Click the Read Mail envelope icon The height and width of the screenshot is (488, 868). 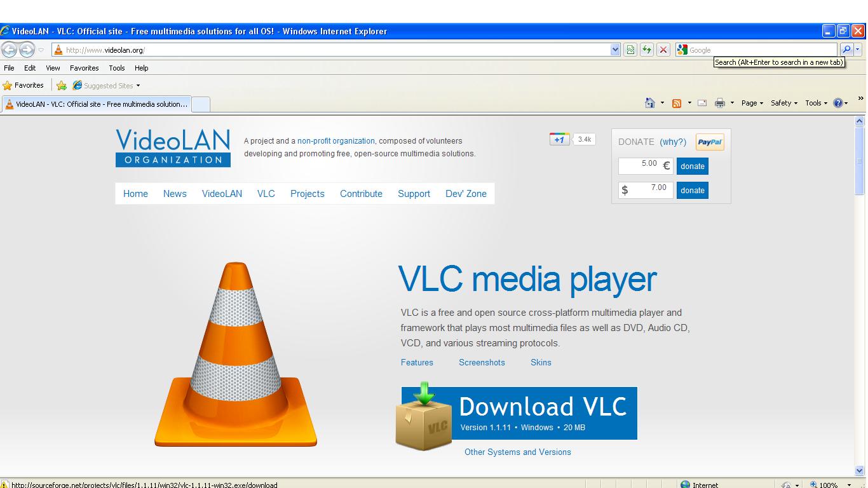pos(702,103)
